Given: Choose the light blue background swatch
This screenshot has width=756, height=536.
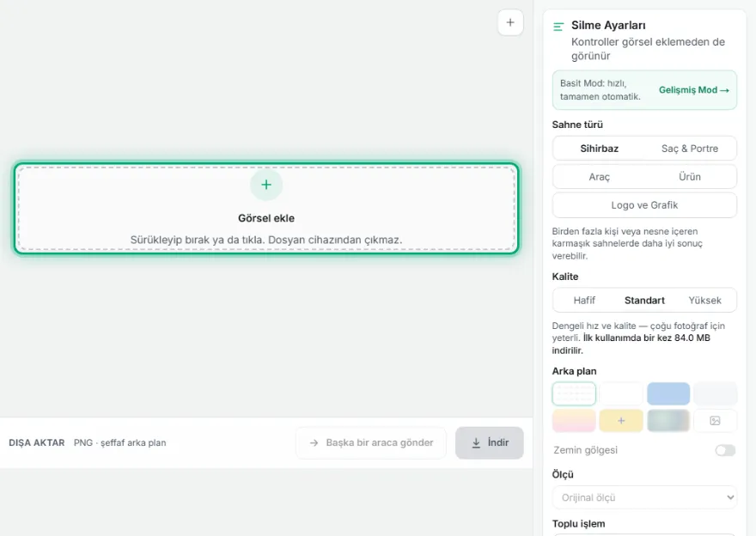Looking at the screenshot, I should click(668, 393).
